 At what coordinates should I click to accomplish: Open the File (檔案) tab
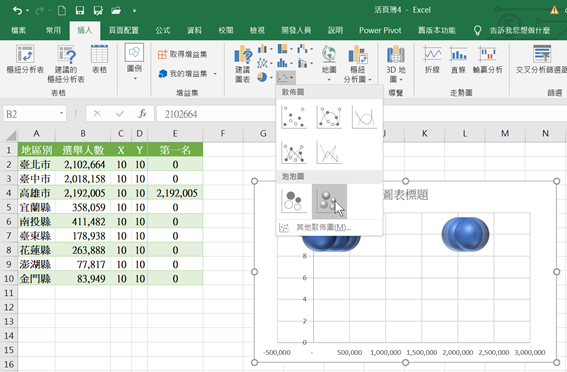(x=18, y=30)
